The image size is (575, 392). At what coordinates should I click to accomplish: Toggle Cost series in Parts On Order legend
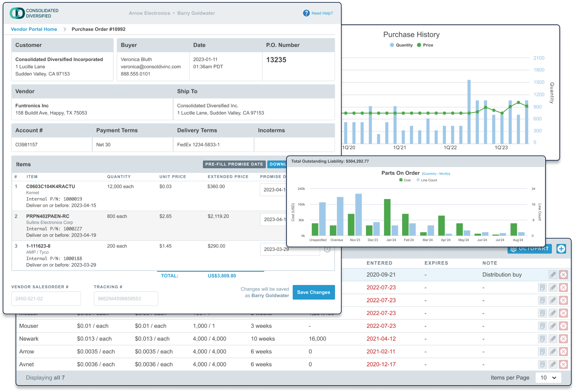pyautogui.click(x=405, y=180)
